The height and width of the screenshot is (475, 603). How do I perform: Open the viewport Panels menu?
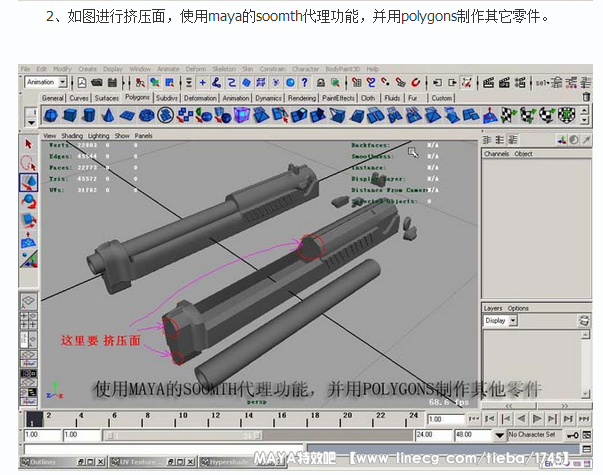pos(143,136)
